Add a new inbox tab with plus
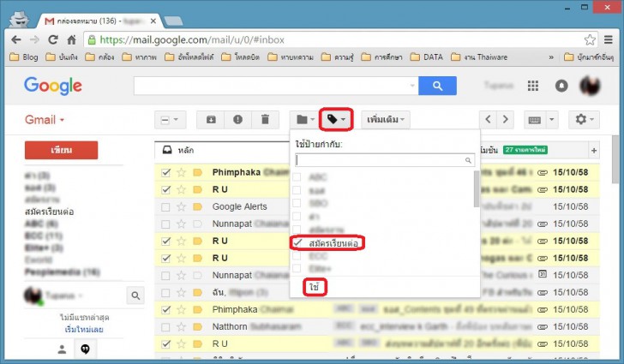 point(594,151)
